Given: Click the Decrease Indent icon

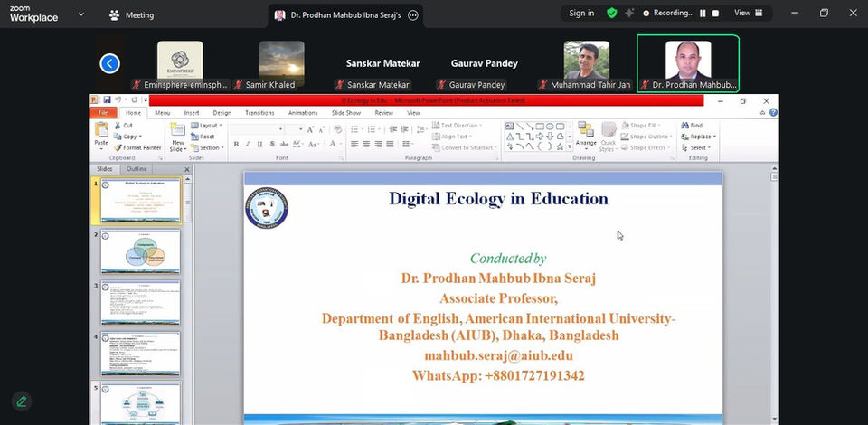Looking at the screenshot, I should 393,129.
